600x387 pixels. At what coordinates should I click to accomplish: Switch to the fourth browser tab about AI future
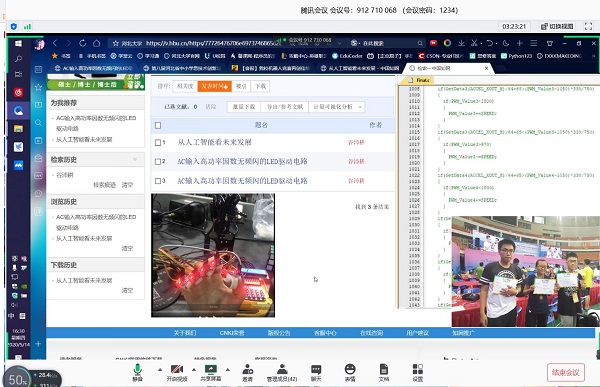[x=360, y=68]
